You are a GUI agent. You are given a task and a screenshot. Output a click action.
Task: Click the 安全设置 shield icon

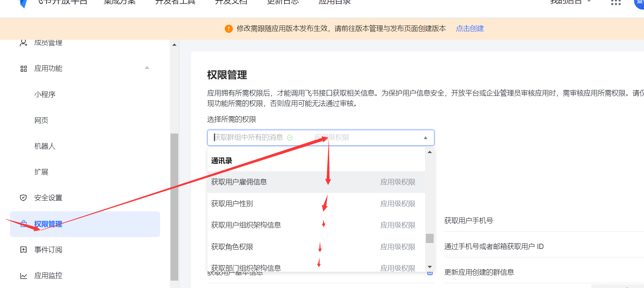pyautogui.click(x=23, y=198)
